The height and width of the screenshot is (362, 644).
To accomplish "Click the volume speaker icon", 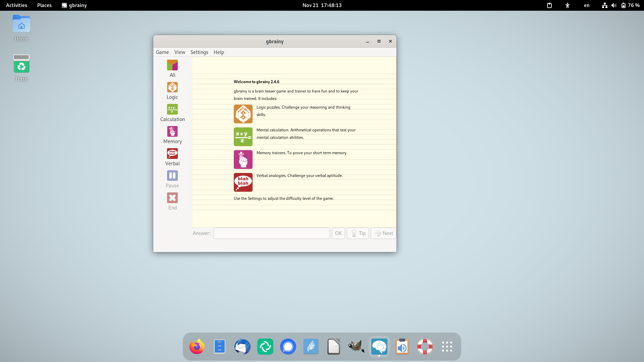I will coord(614,5).
